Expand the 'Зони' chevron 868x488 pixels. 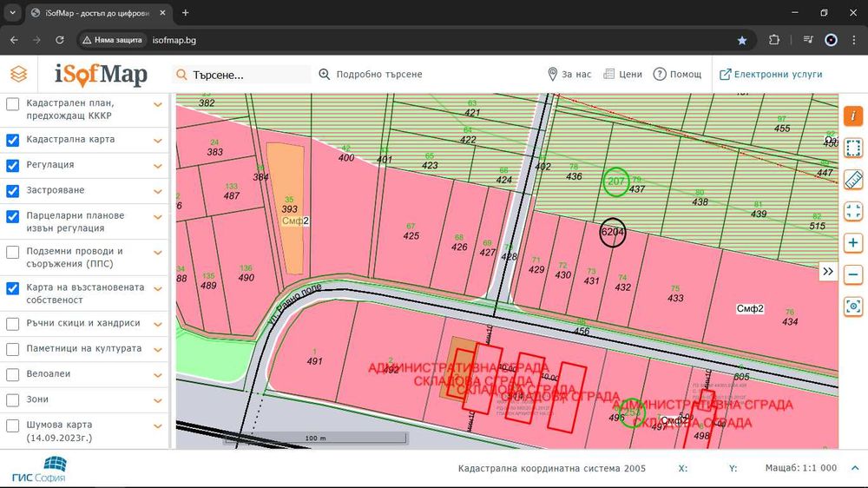pyautogui.click(x=158, y=401)
